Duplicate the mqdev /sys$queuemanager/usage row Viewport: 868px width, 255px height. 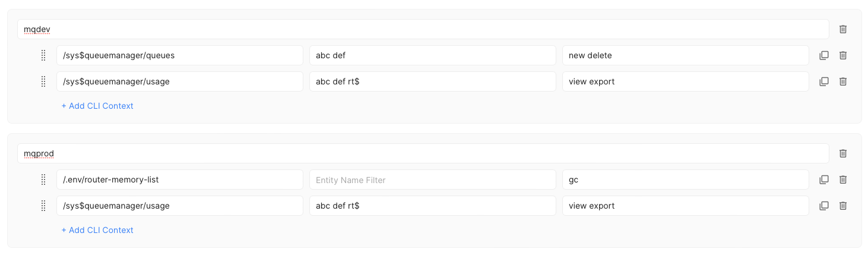pyautogui.click(x=823, y=81)
